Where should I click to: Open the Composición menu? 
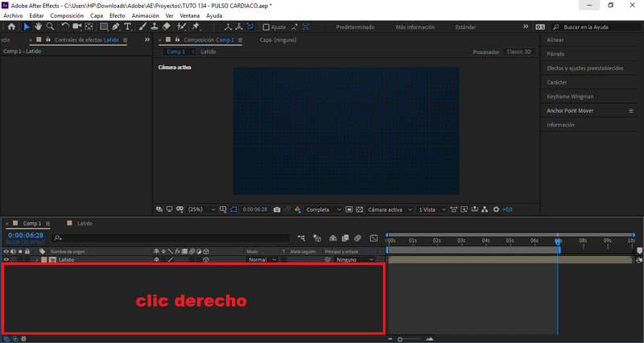[67, 15]
